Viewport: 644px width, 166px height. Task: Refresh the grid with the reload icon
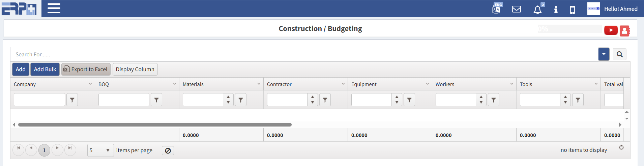click(x=621, y=147)
